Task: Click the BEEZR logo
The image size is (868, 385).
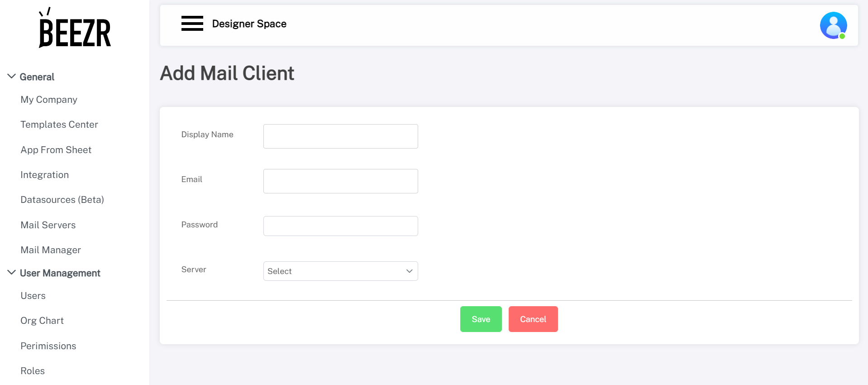Action: 75,28
